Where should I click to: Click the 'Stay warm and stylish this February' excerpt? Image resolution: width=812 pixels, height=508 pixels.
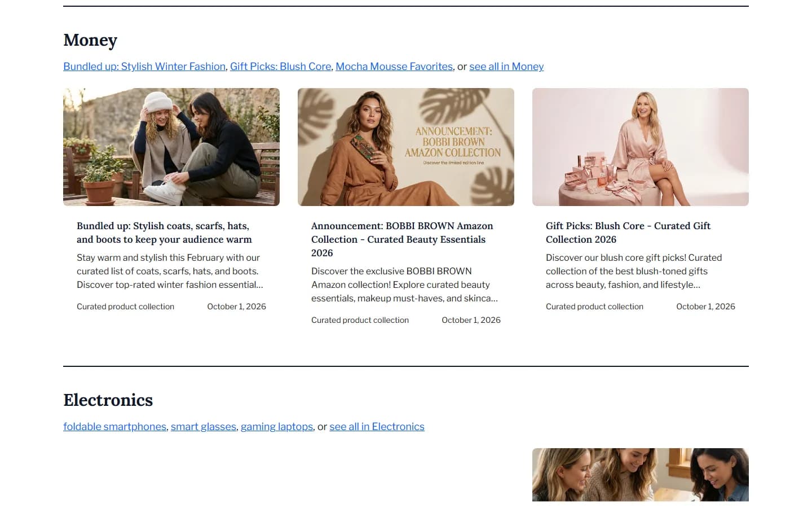coord(170,271)
